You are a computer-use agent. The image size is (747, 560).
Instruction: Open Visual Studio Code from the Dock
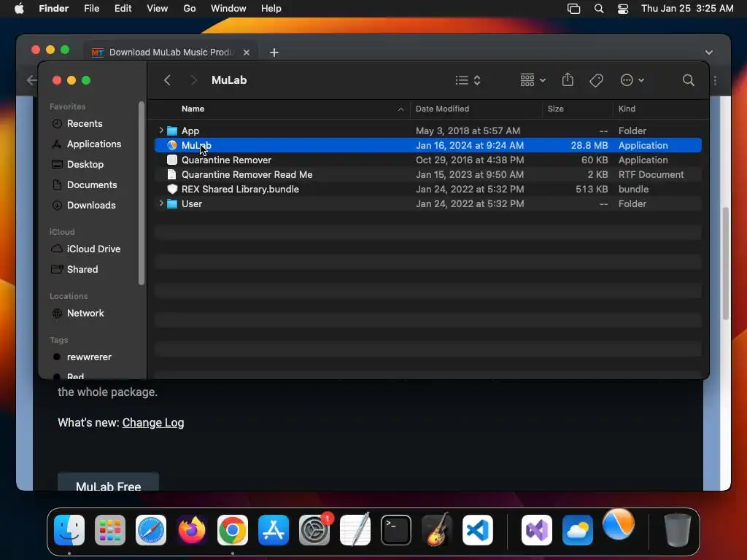tap(478, 530)
